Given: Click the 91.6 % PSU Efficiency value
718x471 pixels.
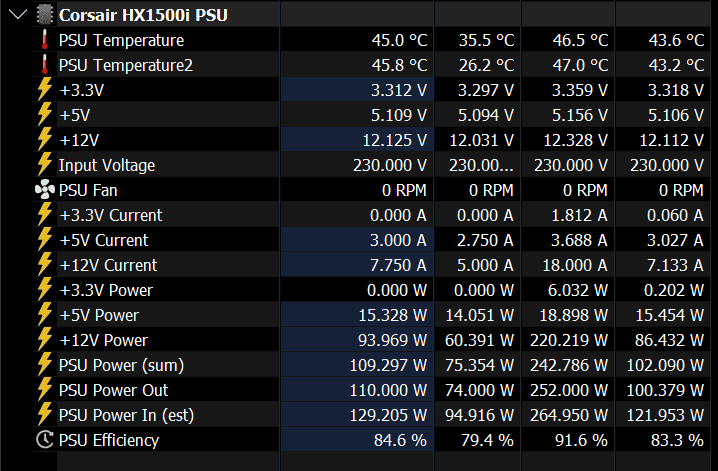Looking at the screenshot, I should coord(581,440).
